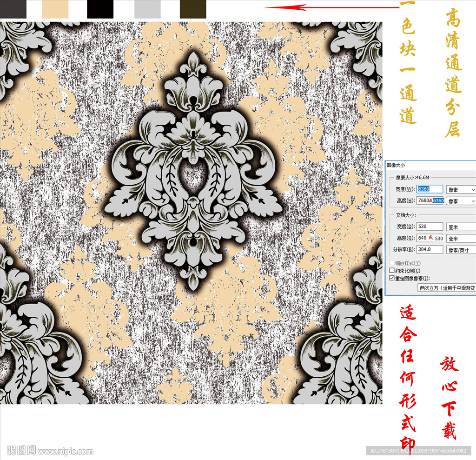Click the pixel width field showing 6360

click(x=430, y=189)
